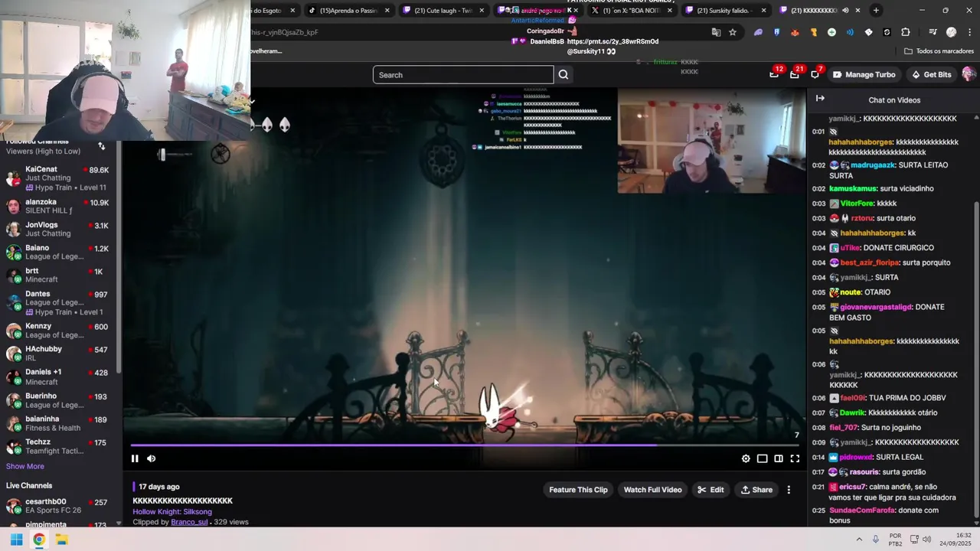Open the user avatar menu
980x551 pixels.
click(x=969, y=74)
